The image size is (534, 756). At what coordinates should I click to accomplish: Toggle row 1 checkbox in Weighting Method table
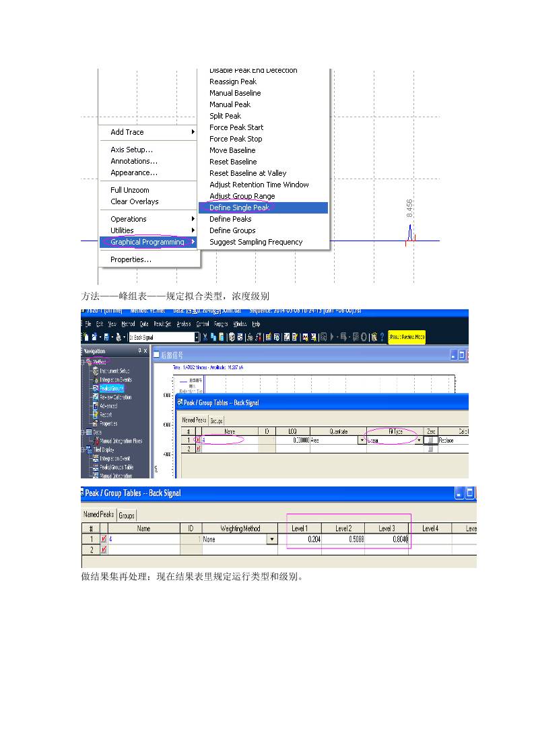pyautogui.click(x=104, y=540)
